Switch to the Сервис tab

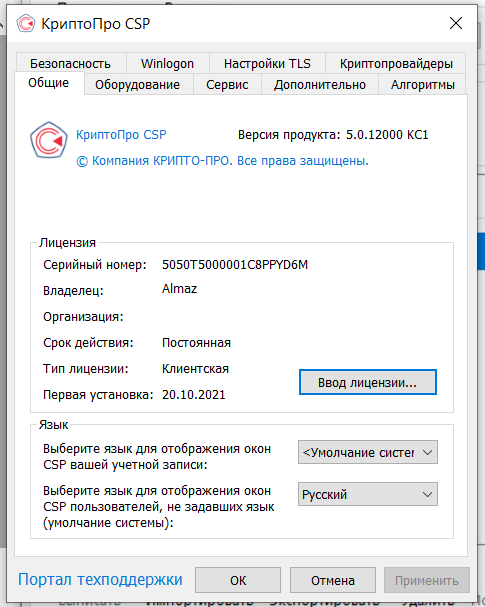tap(227, 84)
